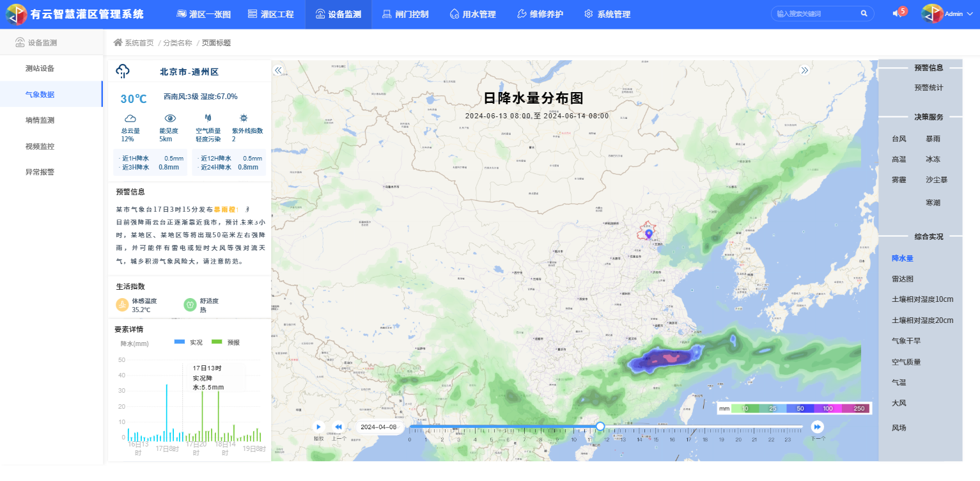Click the home icon in breadcrumb
The image size is (980, 481).
(x=118, y=43)
